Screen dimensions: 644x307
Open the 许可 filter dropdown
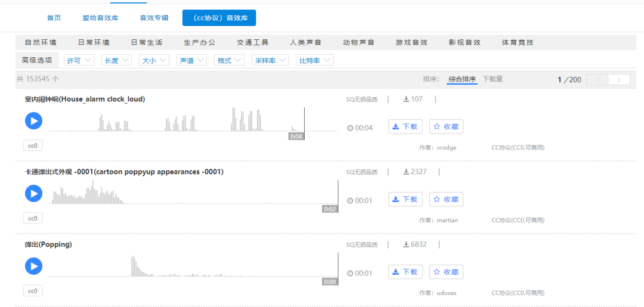click(79, 60)
